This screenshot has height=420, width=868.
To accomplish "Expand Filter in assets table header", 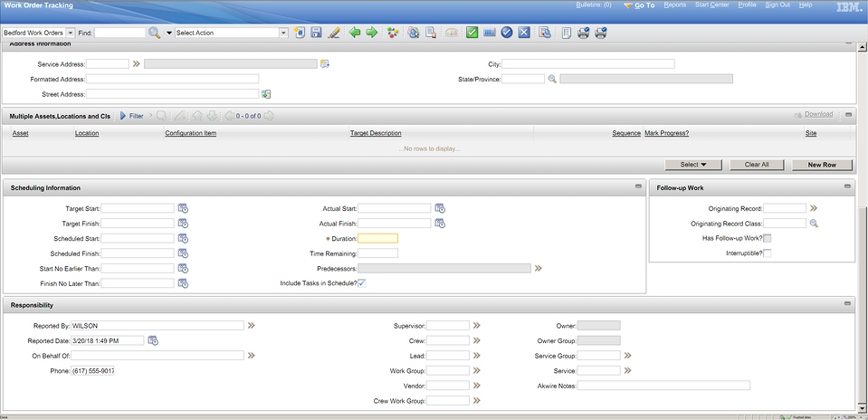I will pos(132,116).
